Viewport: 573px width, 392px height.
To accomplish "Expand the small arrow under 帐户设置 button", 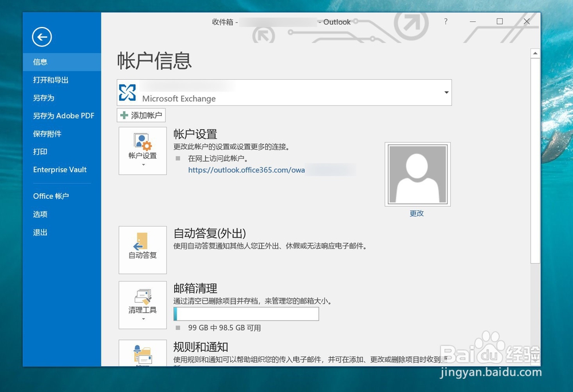I will click(143, 164).
